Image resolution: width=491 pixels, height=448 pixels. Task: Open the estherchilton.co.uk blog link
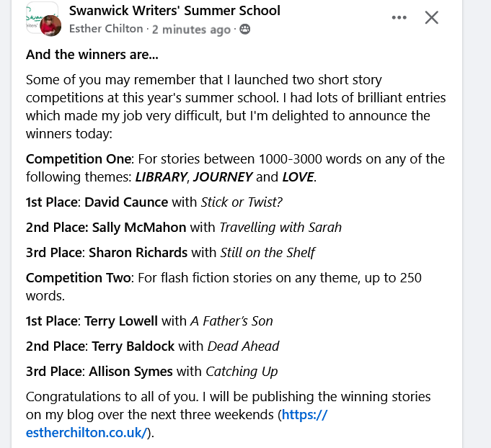coord(87,433)
